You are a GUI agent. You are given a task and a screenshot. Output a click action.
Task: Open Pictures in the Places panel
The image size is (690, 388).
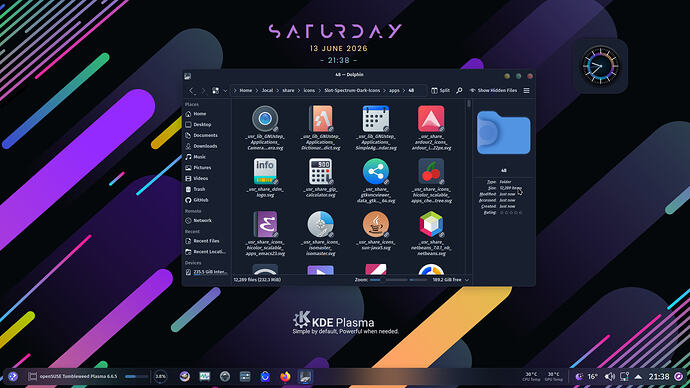pos(206,168)
